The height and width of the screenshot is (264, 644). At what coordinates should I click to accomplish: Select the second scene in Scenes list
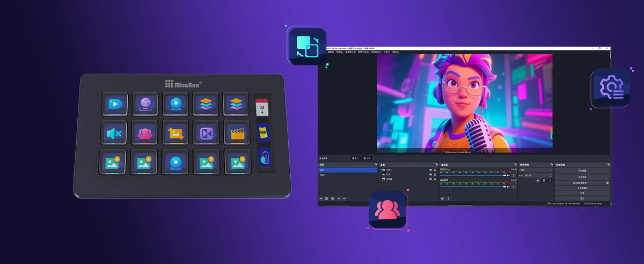pyautogui.click(x=348, y=175)
